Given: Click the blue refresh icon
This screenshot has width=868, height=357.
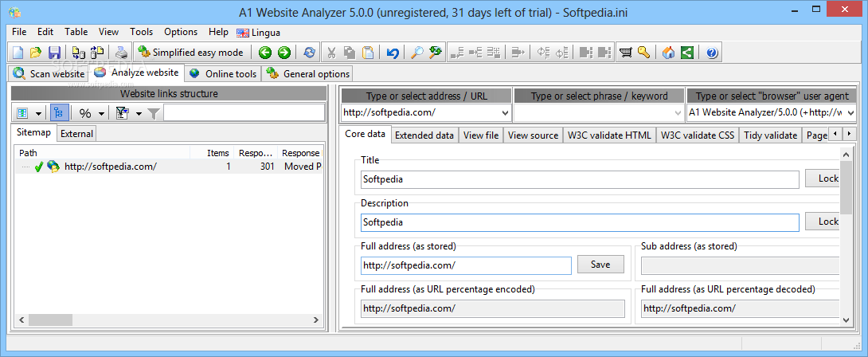Looking at the screenshot, I should [310, 53].
